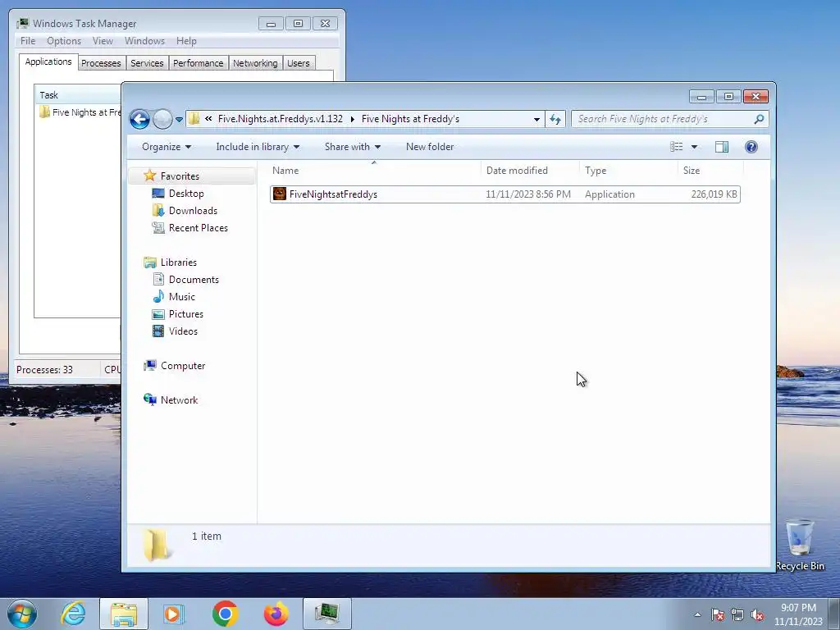The height and width of the screenshot is (630, 840).
Task: Open the Videos library
Action: pos(183,331)
